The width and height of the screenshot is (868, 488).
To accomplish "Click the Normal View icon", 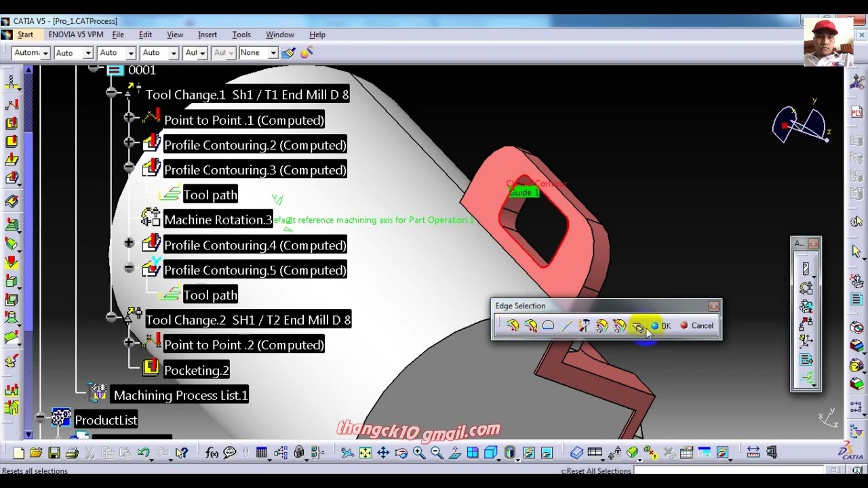I will pos(455,453).
